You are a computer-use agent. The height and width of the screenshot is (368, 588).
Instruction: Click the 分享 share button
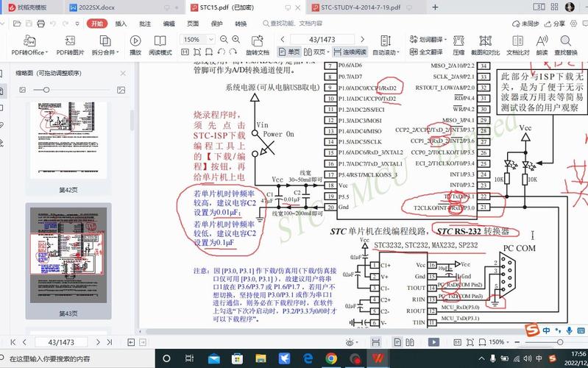(x=555, y=24)
